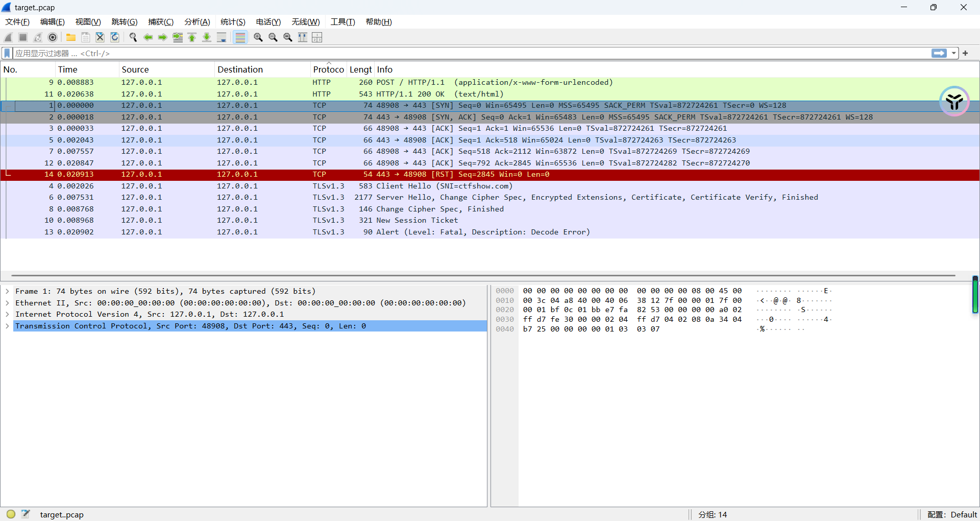Open capture file properties status bar icon
980x521 pixels.
pos(26,514)
